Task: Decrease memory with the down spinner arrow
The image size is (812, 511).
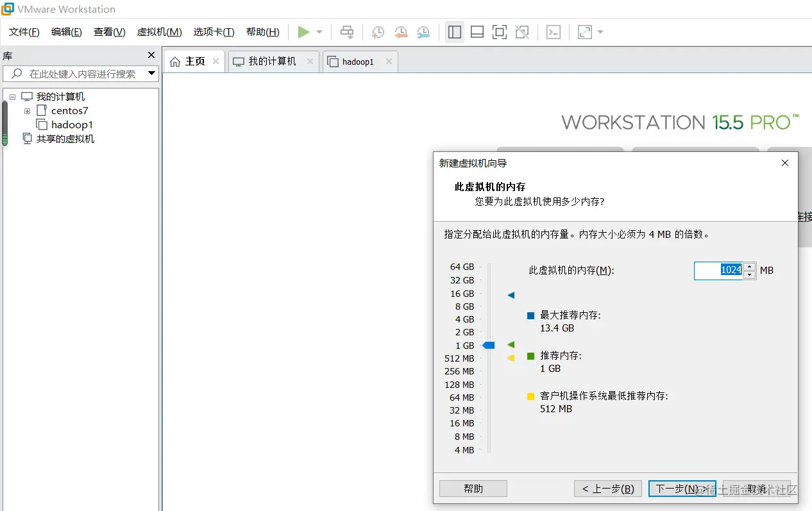Action: (x=750, y=275)
